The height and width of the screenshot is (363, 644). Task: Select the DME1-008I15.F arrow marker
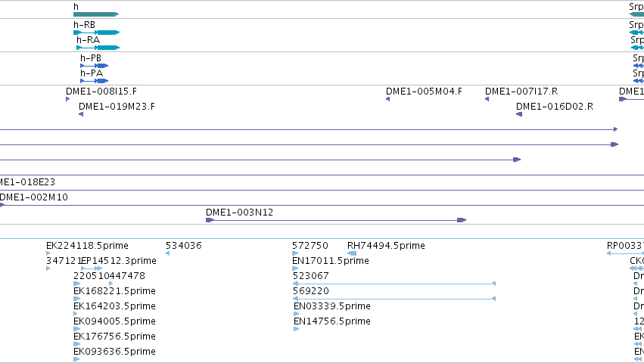(x=68, y=99)
